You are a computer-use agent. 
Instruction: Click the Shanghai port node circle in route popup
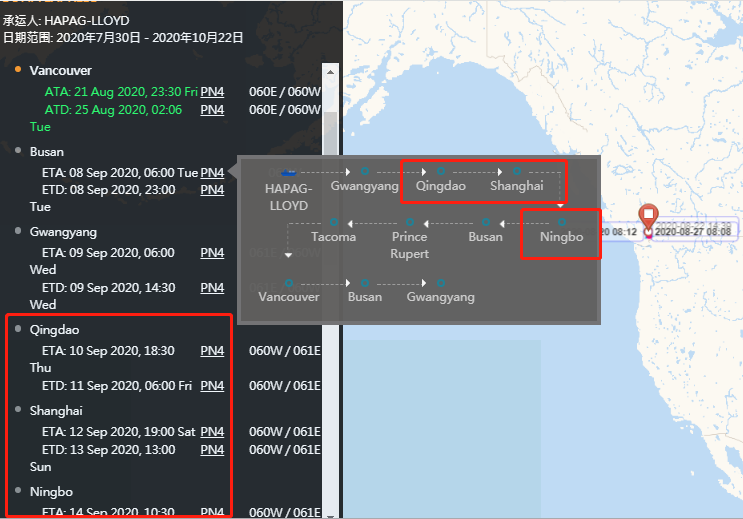point(516,172)
